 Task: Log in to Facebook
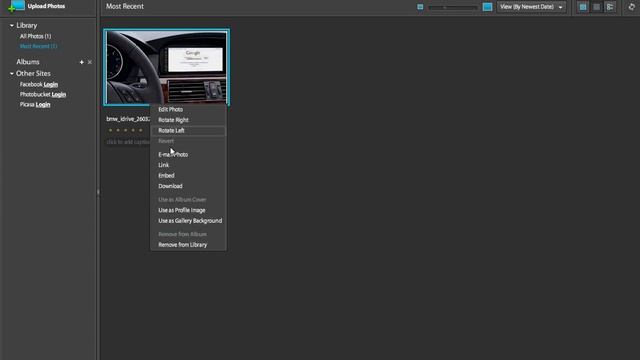click(51, 84)
